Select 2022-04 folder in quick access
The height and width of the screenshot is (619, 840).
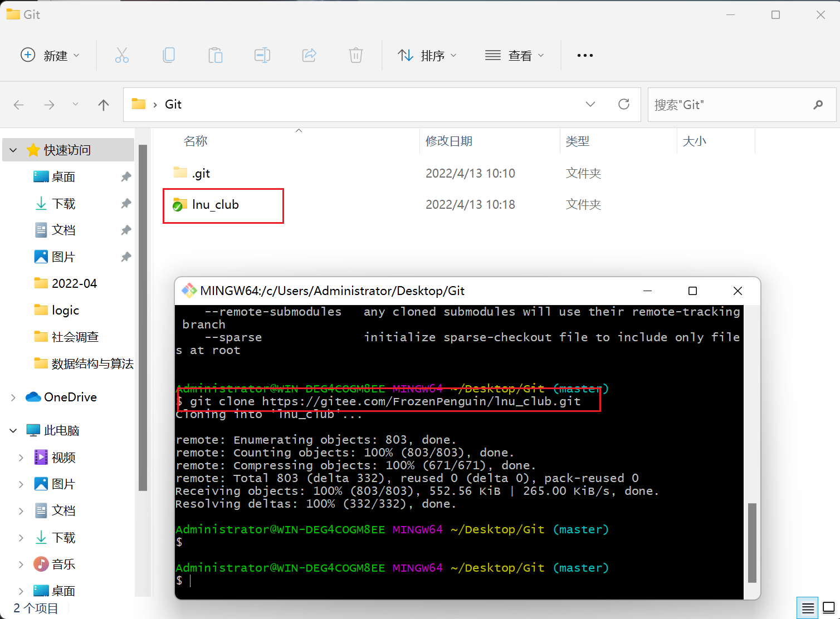(66, 283)
